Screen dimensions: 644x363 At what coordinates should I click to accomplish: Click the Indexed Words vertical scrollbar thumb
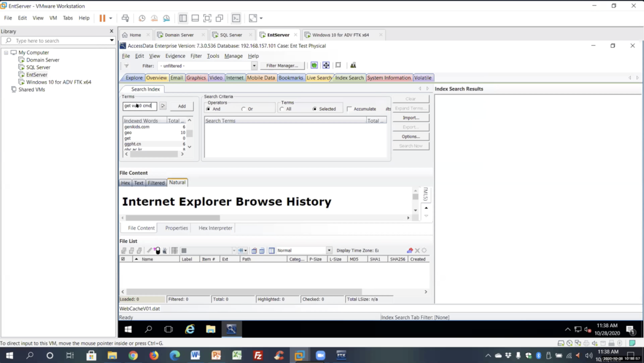click(x=189, y=133)
